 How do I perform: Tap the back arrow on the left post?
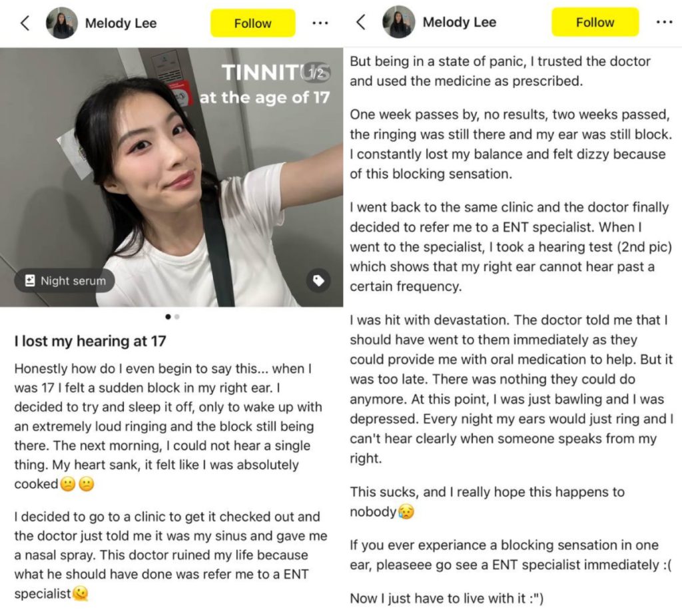click(25, 23)
